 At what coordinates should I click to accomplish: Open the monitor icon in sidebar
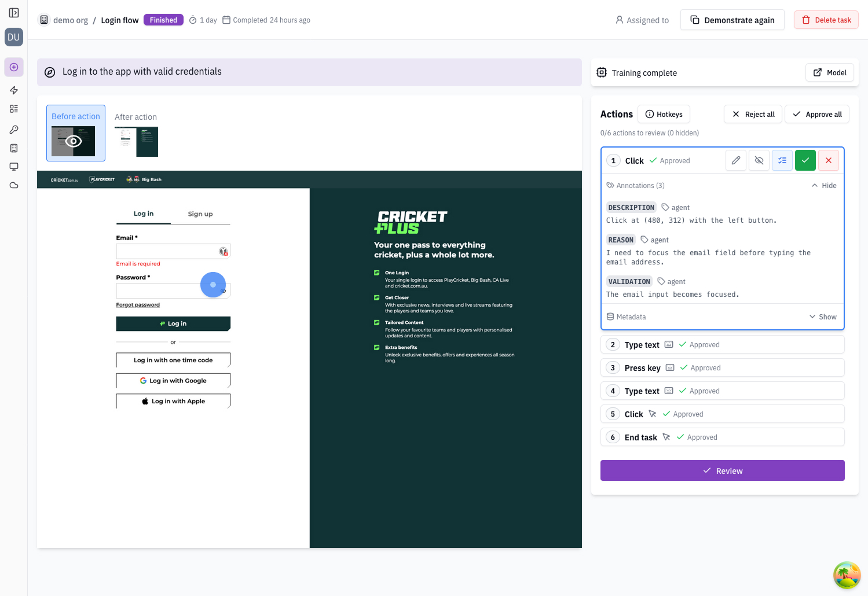pos(14,167)
